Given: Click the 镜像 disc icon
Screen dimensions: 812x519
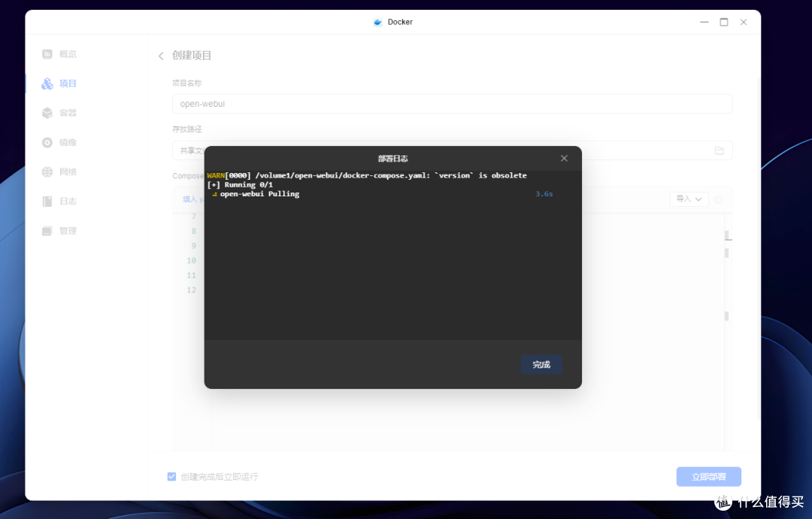Looking at the screenshot, I should 47,142.
